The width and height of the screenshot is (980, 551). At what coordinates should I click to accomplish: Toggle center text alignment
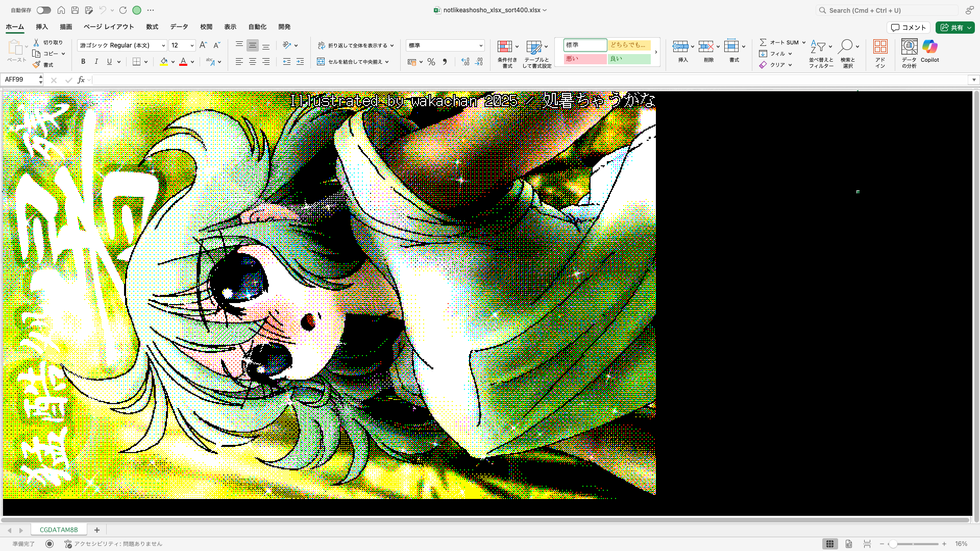tap(253, 62)
